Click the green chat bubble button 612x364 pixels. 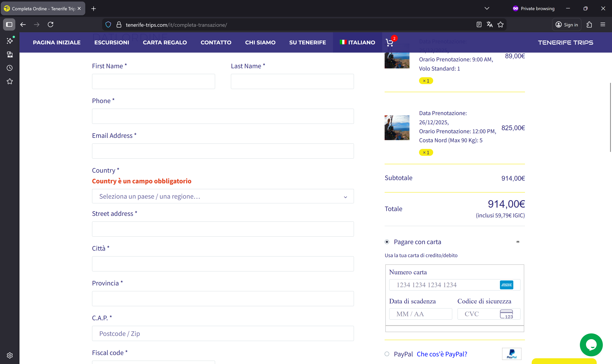591,345
